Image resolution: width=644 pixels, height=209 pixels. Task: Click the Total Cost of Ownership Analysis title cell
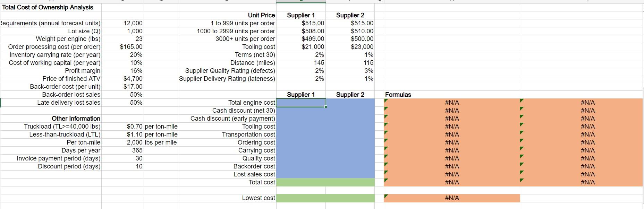[x=47, y=7]
